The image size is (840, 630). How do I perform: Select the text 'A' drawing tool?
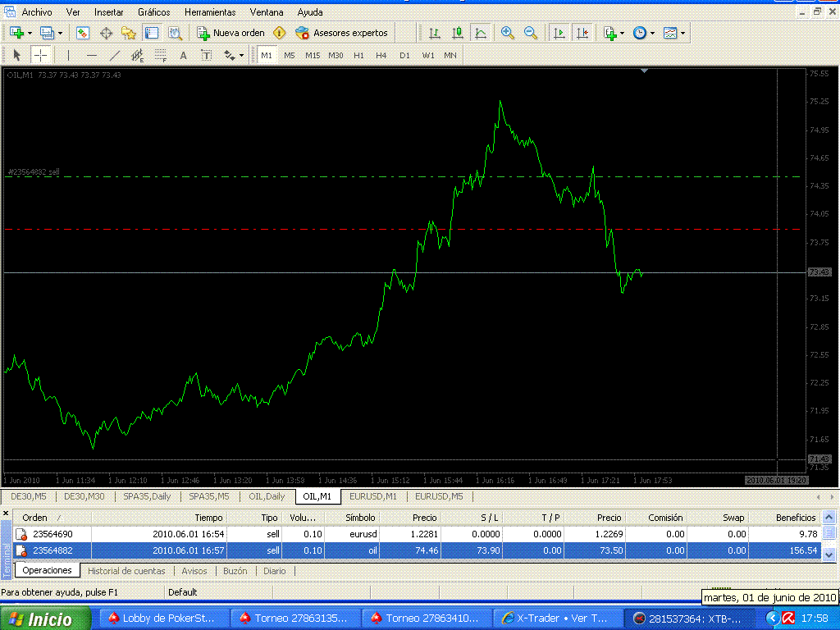point(183,55)
